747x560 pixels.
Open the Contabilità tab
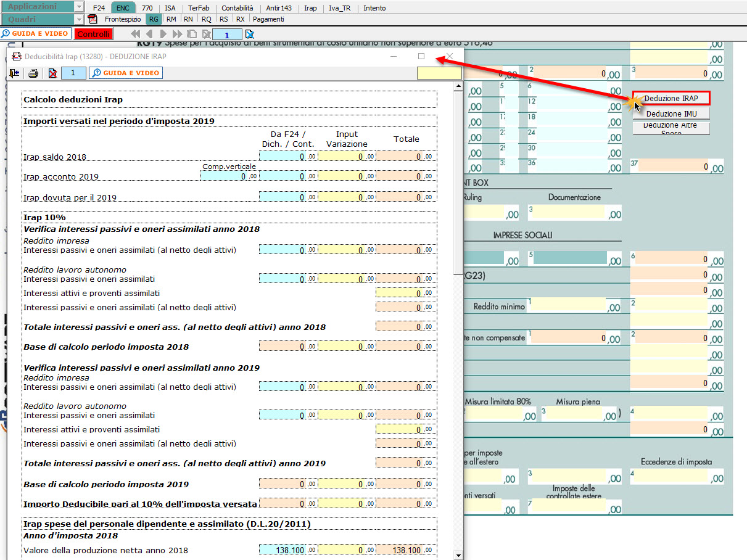pos(237,8)
